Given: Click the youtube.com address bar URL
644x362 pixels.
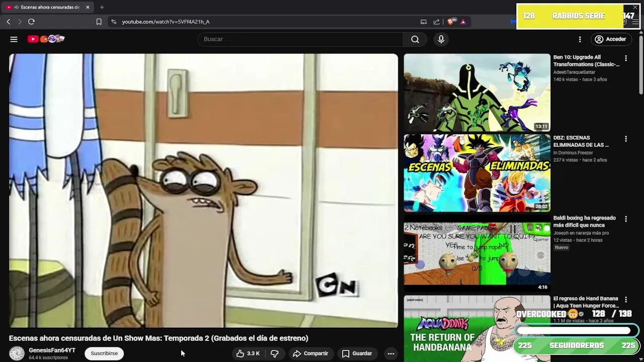Looking at the screenshot, I should click(x=166, y=22).
